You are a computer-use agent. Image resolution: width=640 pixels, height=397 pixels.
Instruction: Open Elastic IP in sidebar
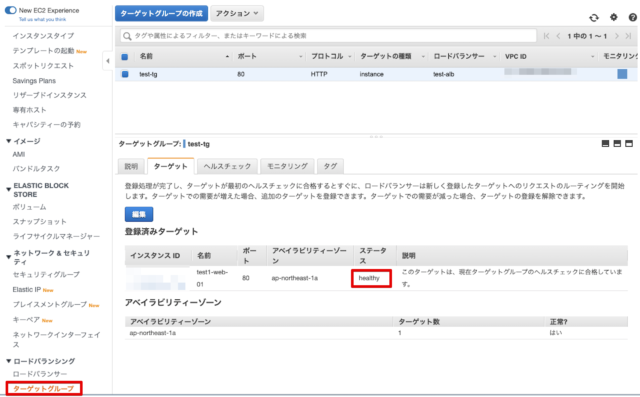27,289
